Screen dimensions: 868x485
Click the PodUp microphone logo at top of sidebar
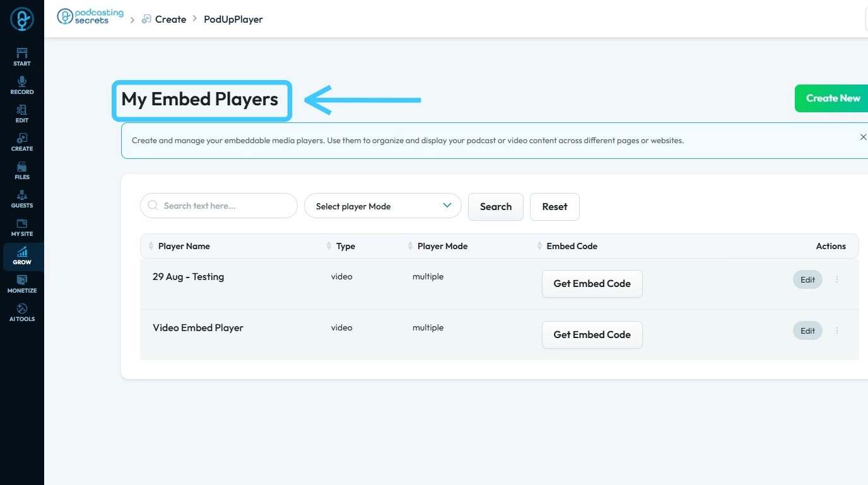[x=22, y=20]
